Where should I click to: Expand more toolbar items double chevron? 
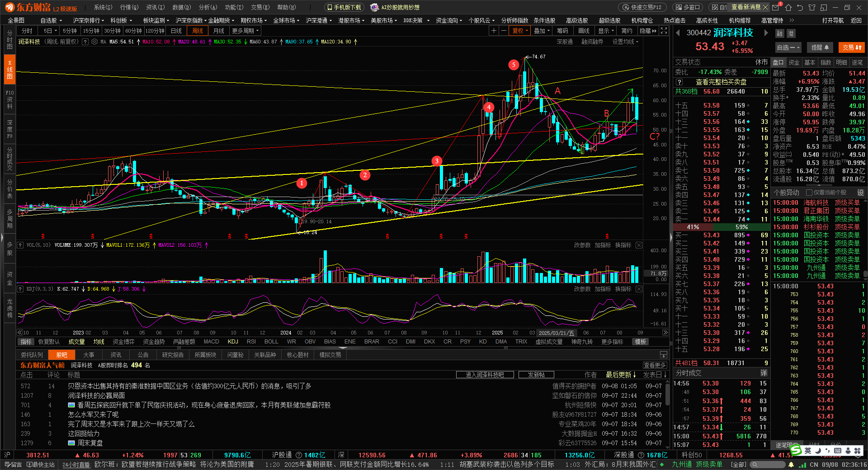792,20
